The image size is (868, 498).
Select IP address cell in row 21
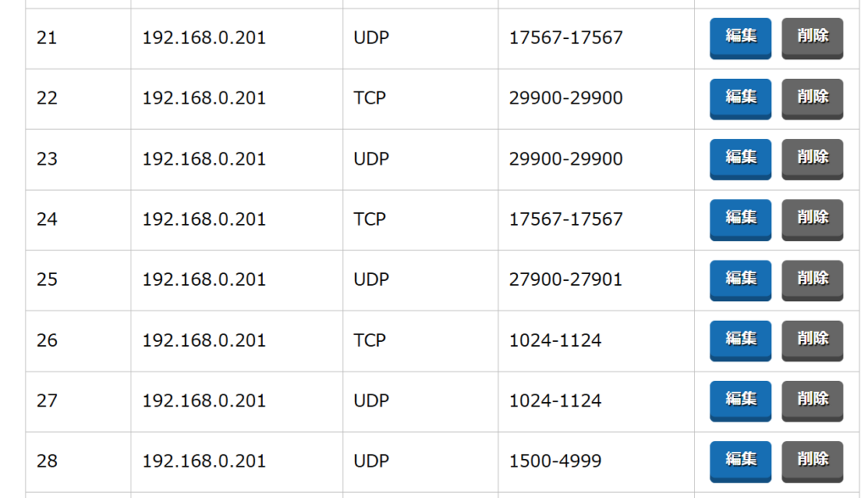[203, 38]
